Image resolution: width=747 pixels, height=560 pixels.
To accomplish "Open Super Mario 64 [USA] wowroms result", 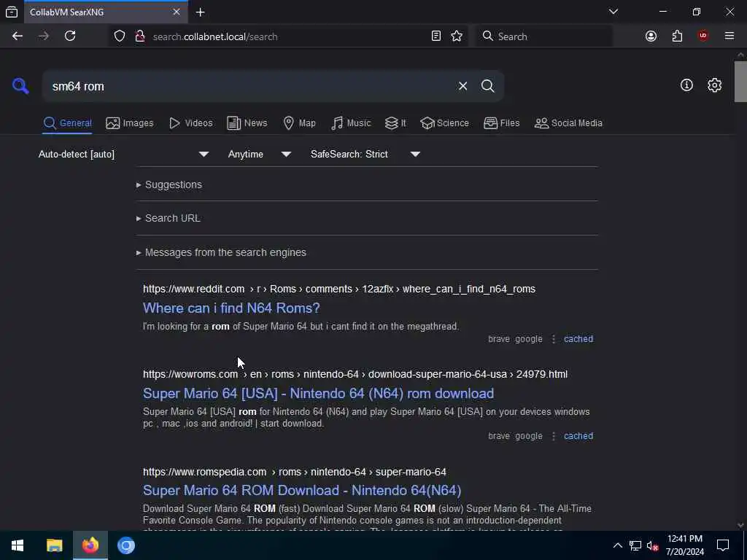I will [318, 393].
